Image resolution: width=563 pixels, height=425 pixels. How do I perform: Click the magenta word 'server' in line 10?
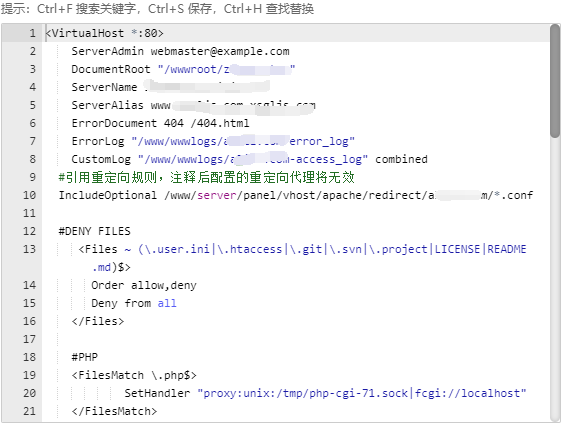(x=217, y=195)
